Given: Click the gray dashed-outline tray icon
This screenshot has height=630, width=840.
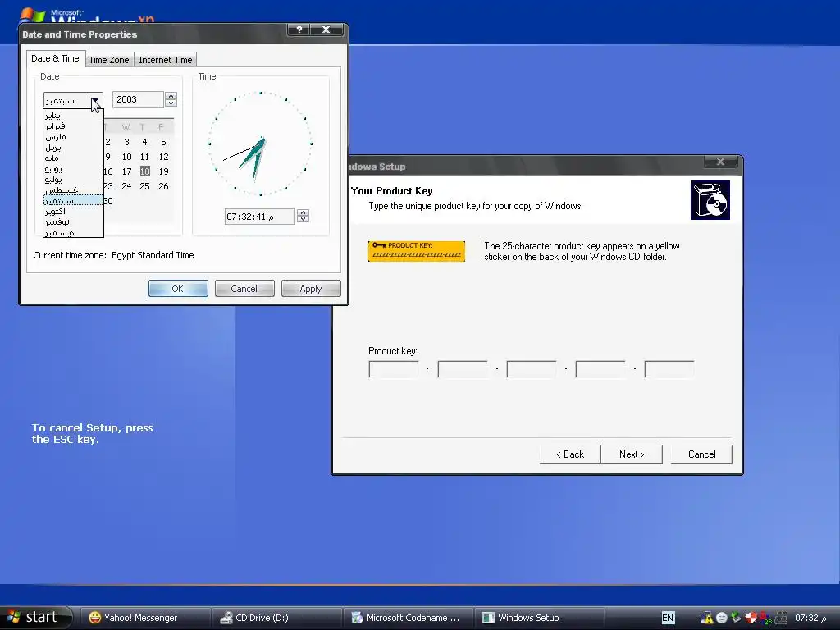Looking at the screenshot, I should 781,618.
